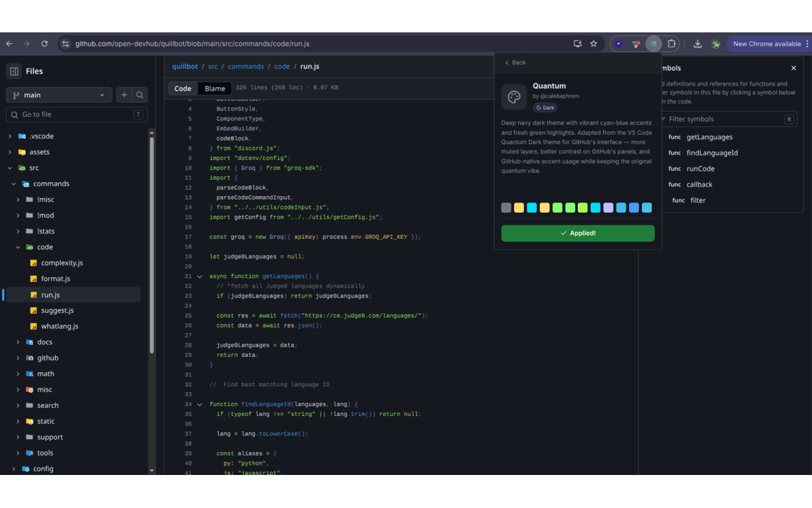Click the Quantum theme palette icon
This screenshot has width=812, height=508.
coord(514,97)
